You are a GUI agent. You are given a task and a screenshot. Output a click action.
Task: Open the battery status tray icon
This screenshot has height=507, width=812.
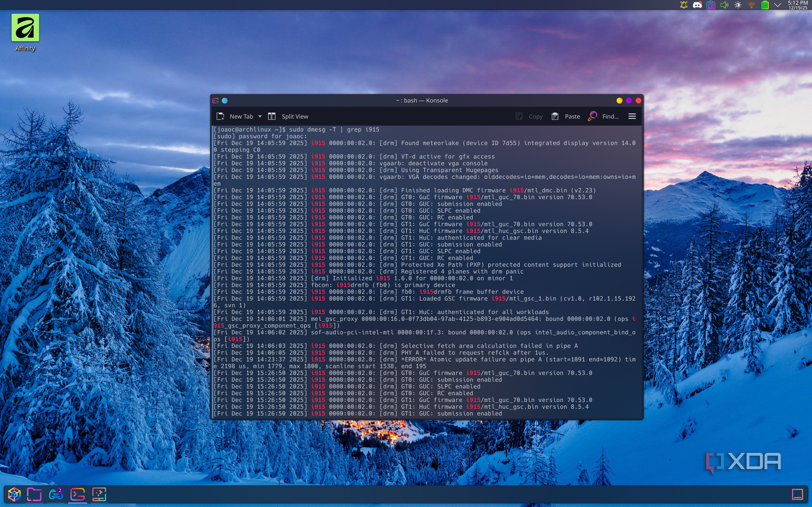(x=765, y=5)
